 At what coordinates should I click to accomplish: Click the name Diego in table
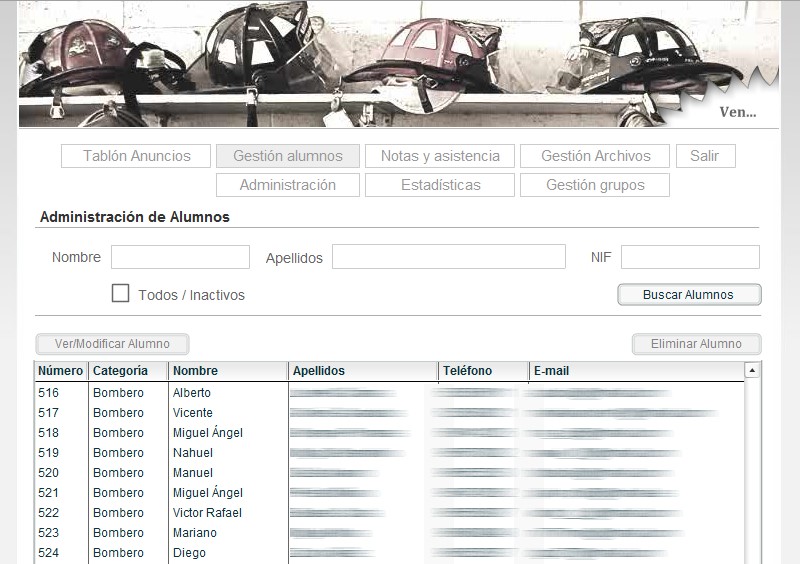(189, 552)
